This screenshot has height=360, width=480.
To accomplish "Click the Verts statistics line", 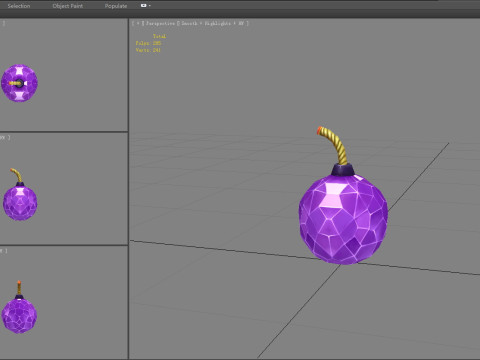I will [x=148, y=50].
